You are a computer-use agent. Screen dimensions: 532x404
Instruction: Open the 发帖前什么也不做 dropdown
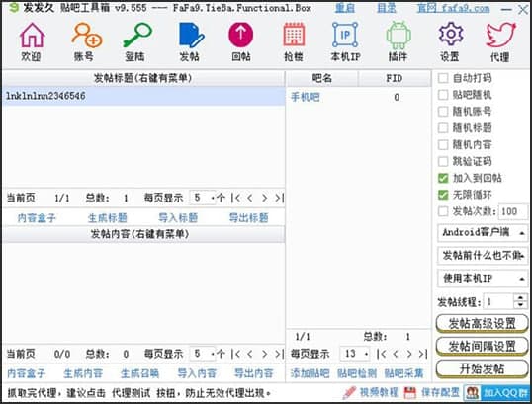483,256
